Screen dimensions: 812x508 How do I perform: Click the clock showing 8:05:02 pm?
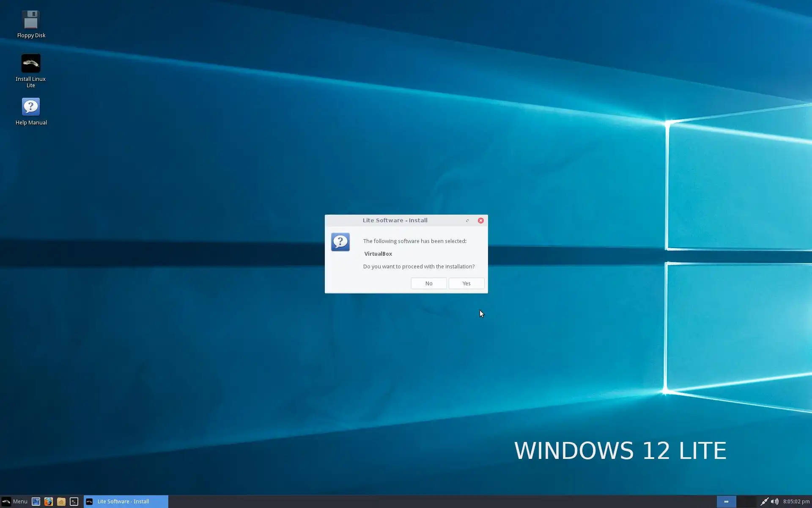point(796,502)
